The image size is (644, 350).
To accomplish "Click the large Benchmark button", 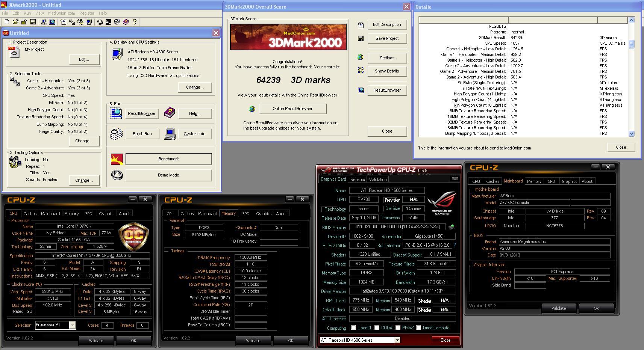I will 168,159.
